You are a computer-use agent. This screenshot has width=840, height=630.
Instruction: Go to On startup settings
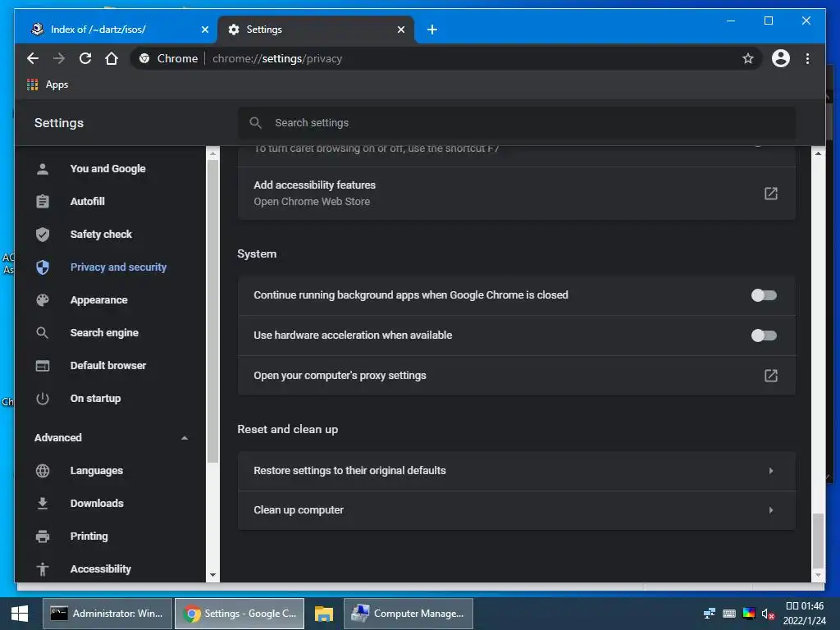tap(95, 399)
